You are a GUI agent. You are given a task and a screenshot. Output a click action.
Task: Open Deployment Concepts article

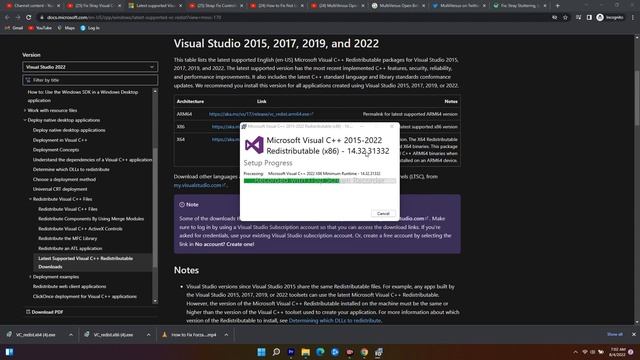click(56, 150)
